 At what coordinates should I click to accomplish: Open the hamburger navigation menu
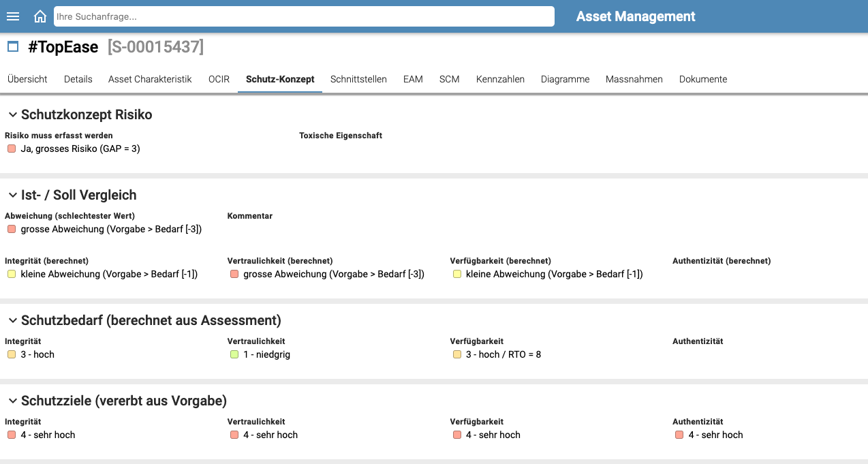(x=12, y=16)
